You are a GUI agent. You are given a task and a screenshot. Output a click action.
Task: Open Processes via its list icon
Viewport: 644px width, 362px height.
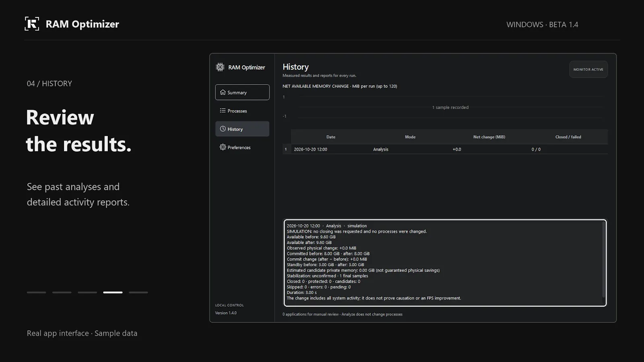[x=223, y=111]
